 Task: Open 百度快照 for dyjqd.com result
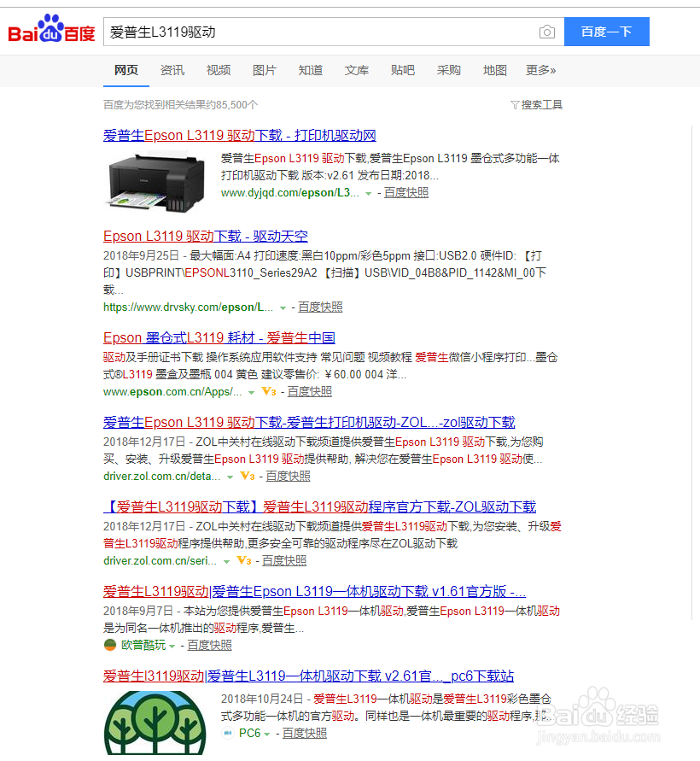click(x=406, y=193)
